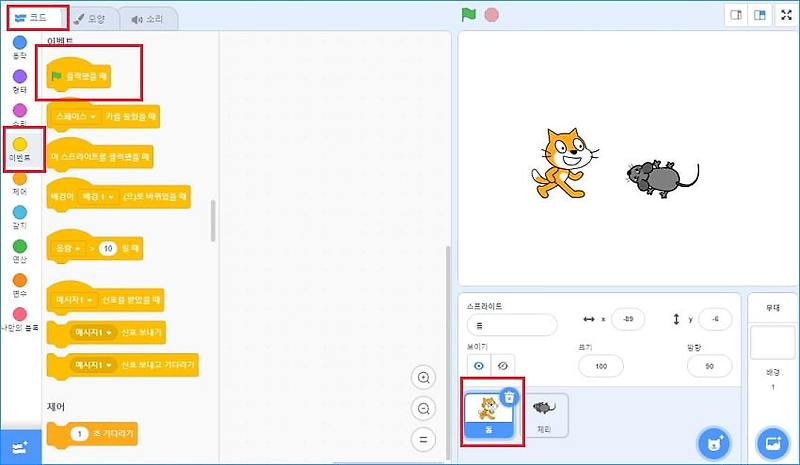800x465 pixels.
Task: Open the 소리 (Sounds) tab
Action: (147, 19)
